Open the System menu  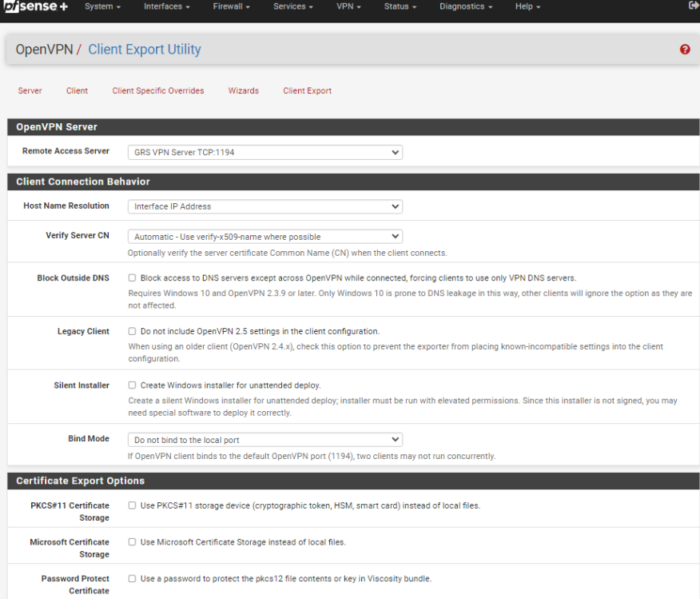click(x=102, y=6)
